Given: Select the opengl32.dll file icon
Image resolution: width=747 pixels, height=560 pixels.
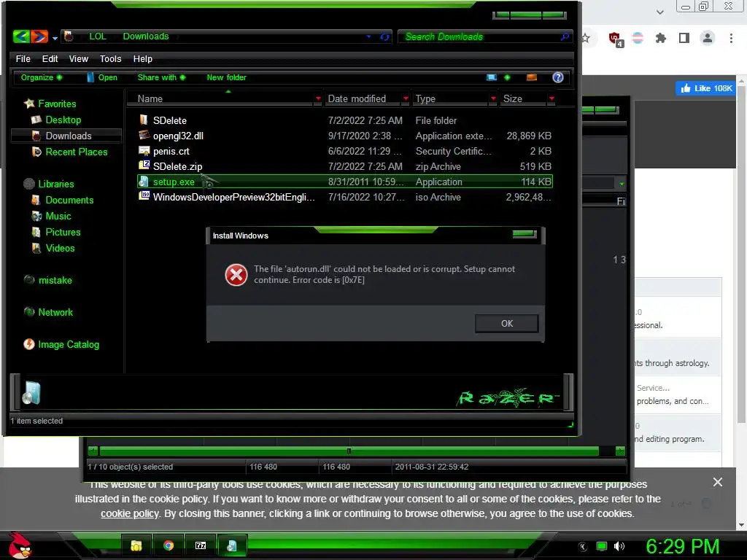Looking at the screenshot, I should [144, 135].
